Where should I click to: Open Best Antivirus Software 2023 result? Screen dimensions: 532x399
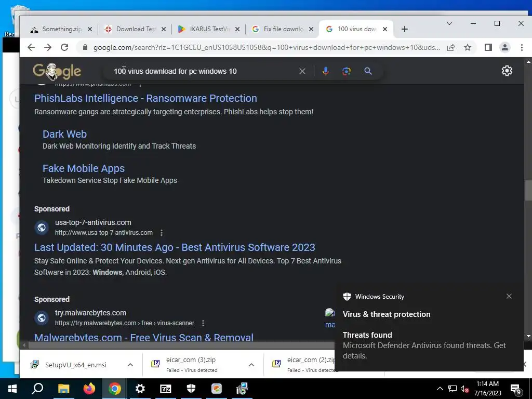click(175, 247)
